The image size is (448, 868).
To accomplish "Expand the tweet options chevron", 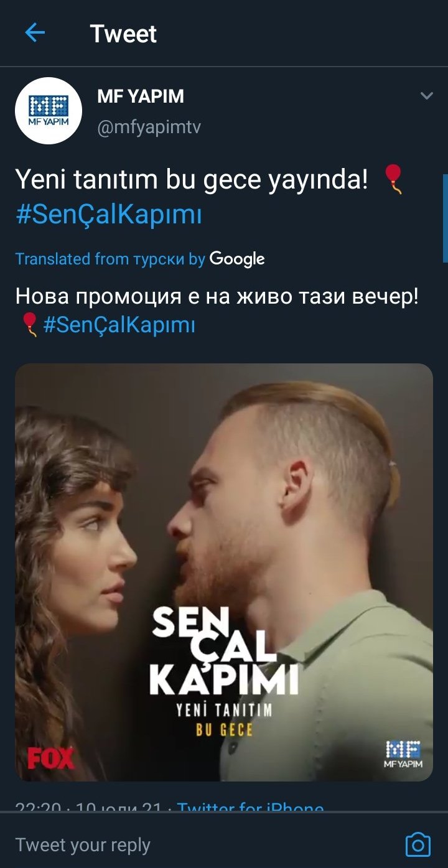I will click(426, 96).
